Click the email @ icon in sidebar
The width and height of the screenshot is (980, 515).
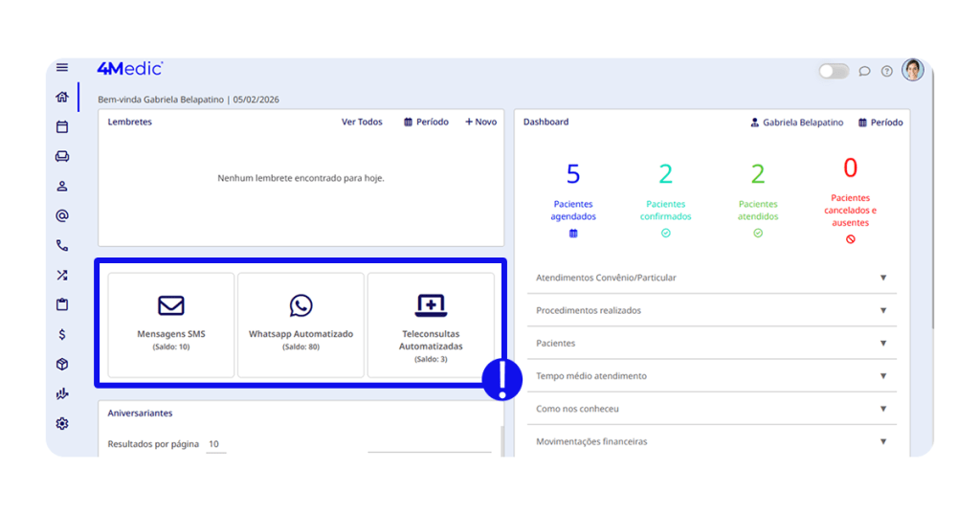(x=62, y=215)
